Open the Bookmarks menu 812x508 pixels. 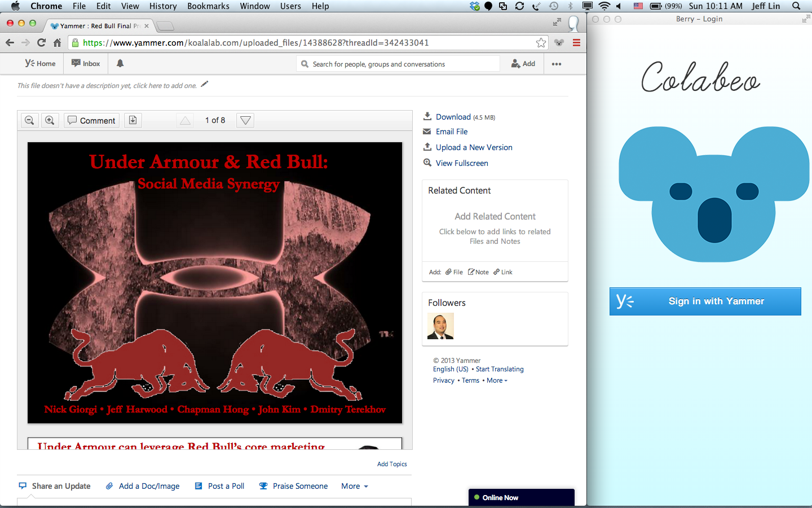click(x=208, y=6)
